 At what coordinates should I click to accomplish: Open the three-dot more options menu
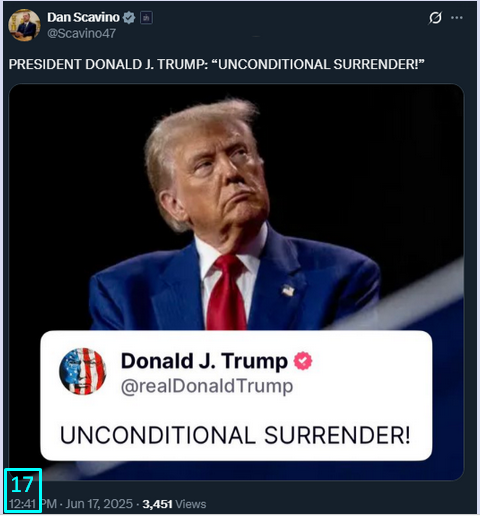click(x=457, y=18)
